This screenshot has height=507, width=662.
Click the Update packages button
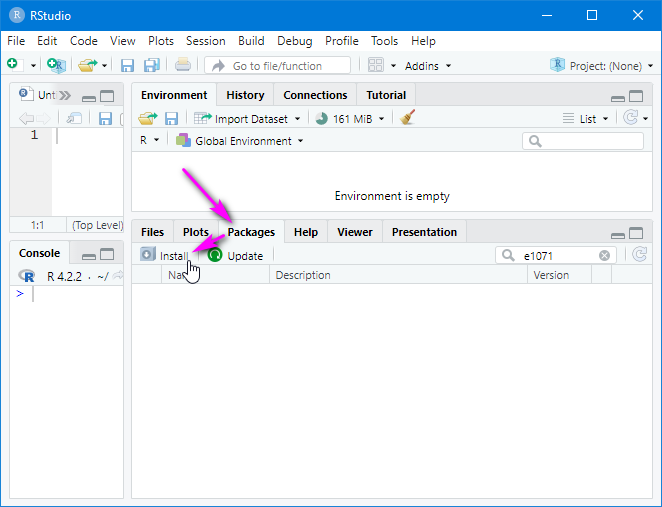[x=235, y=255]
